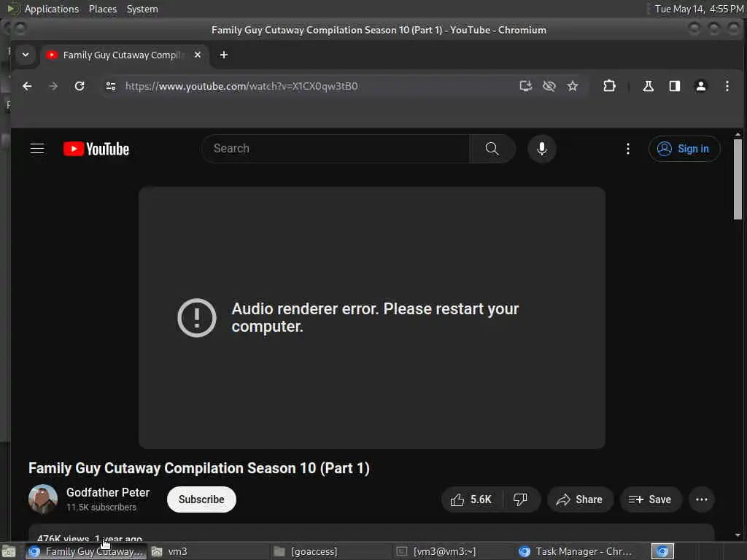Click the crossed-eye tracking protection icon
The width and height of the screenshot is (747, 560).
coord(549,86)
